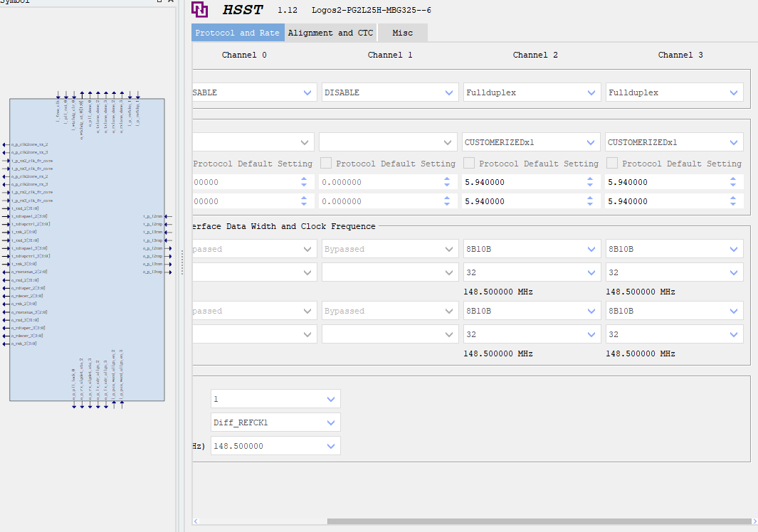Click Channel 2 lower 5.940000 rate field
The height and width of the screenshot is (532, 758).
coord(524,201)
